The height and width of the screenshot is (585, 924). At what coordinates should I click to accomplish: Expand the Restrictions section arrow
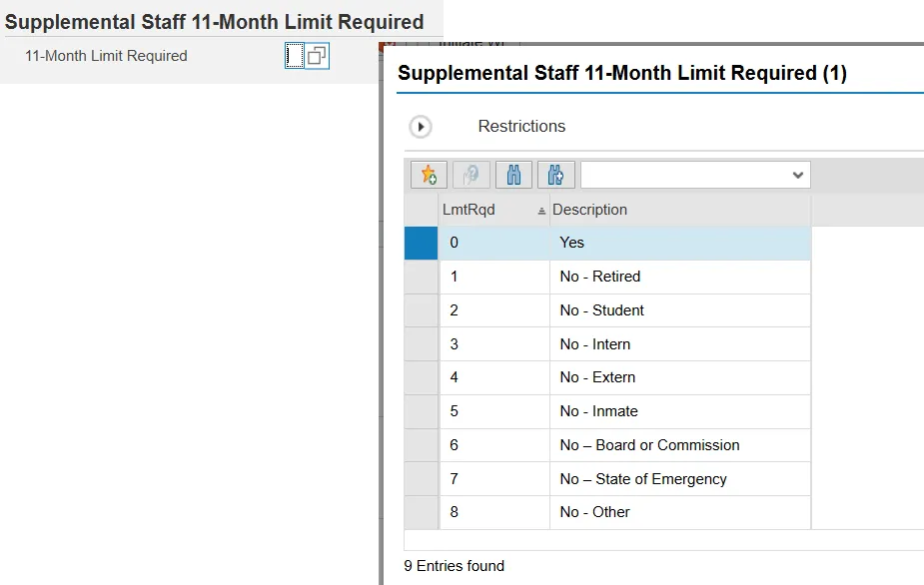tap(421, 127)
